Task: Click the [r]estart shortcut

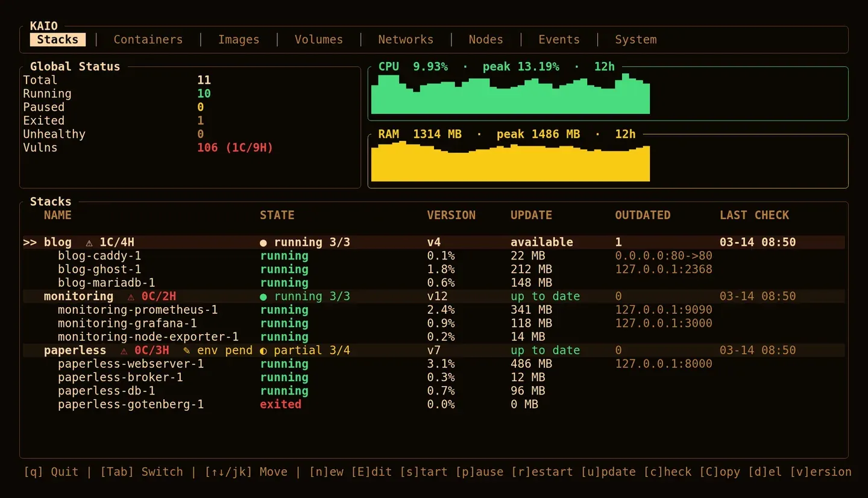Action: pyautogui.click(x=542, y=472)
